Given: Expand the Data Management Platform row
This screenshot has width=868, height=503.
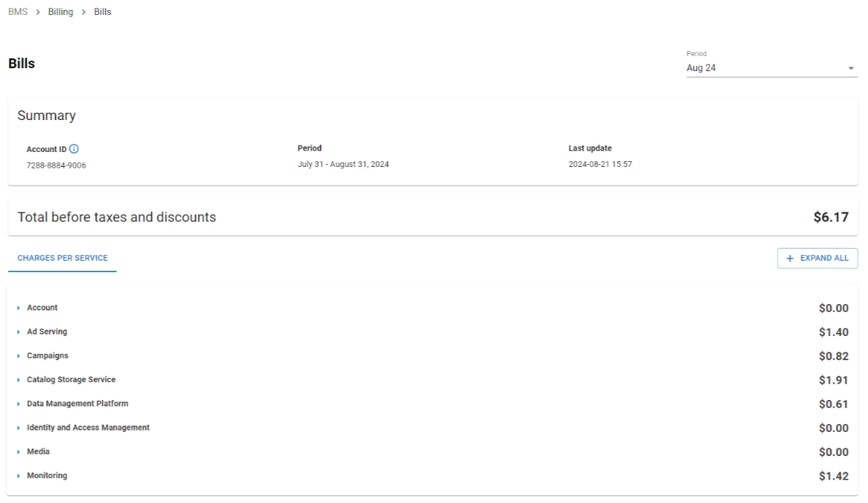Looking at the screenshot, I should pos(77,404).
